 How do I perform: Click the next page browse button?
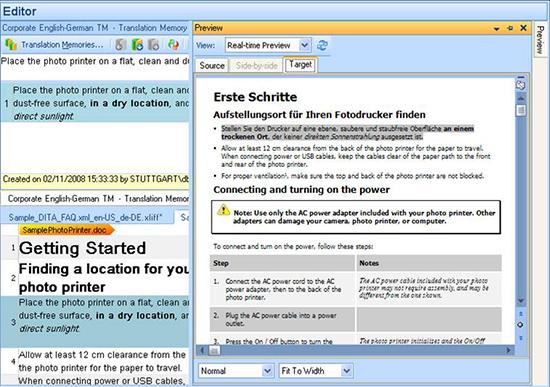(521, 338)
